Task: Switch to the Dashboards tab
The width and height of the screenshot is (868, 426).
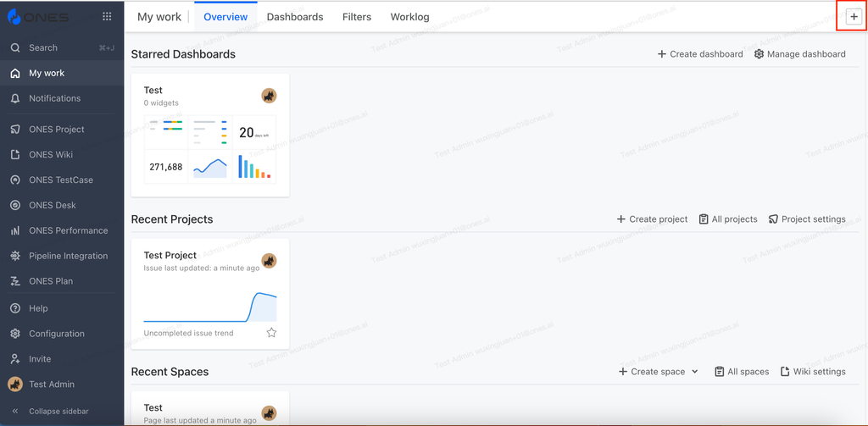Action: pos(295,17)
